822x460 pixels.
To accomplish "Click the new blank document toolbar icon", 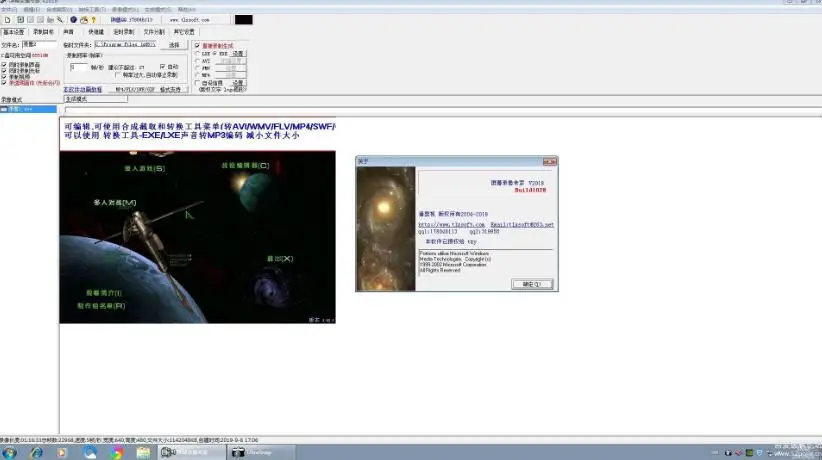I will click(x=7, y=20).
